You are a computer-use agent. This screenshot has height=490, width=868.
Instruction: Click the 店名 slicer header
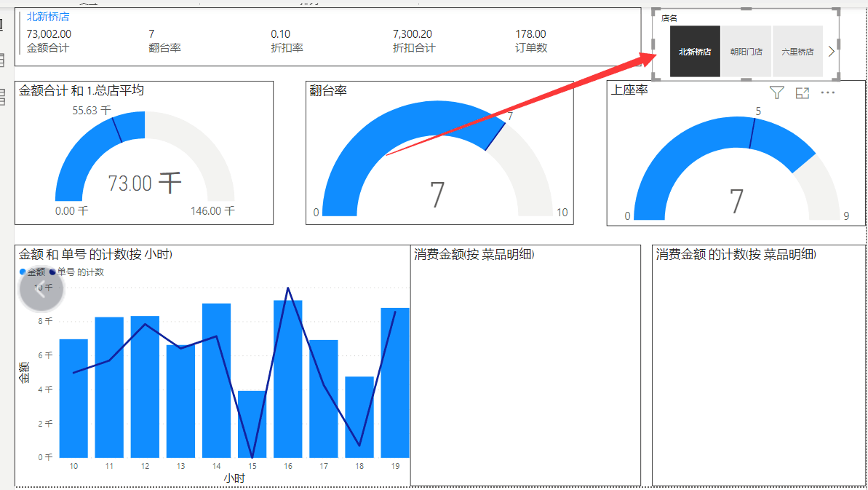click(x=669, y=17)
